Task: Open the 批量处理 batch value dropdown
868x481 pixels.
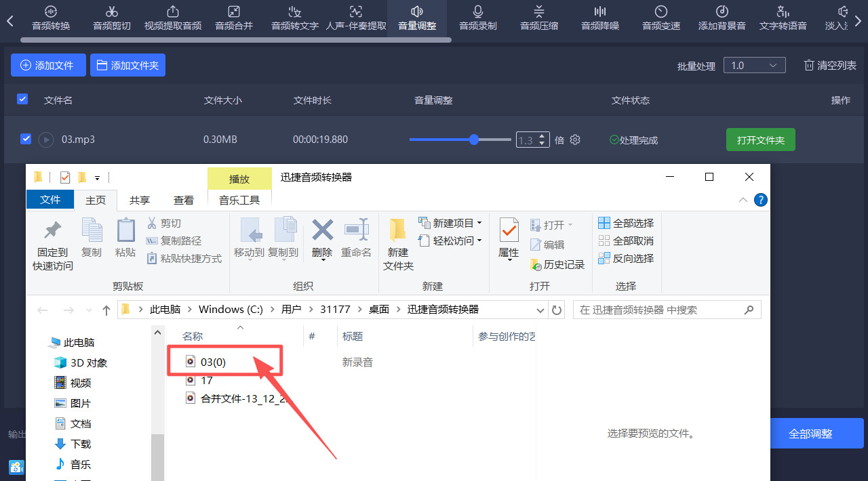Action: (x=754, y=65)
